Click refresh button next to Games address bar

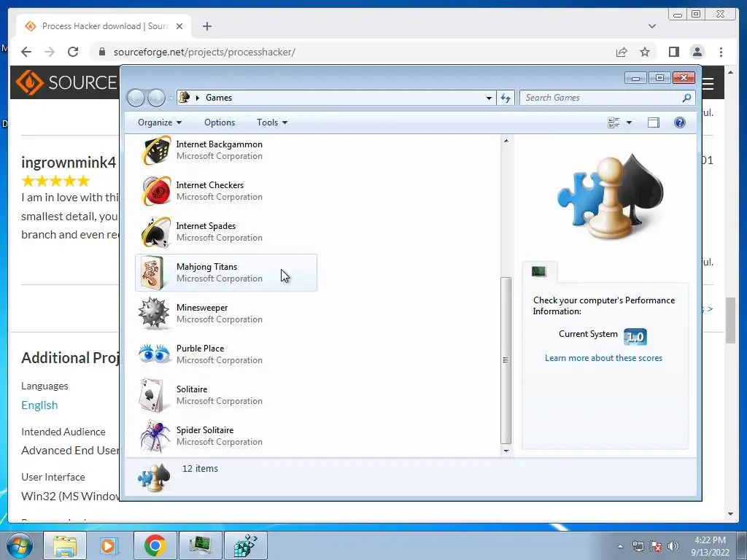coord(506,98)
